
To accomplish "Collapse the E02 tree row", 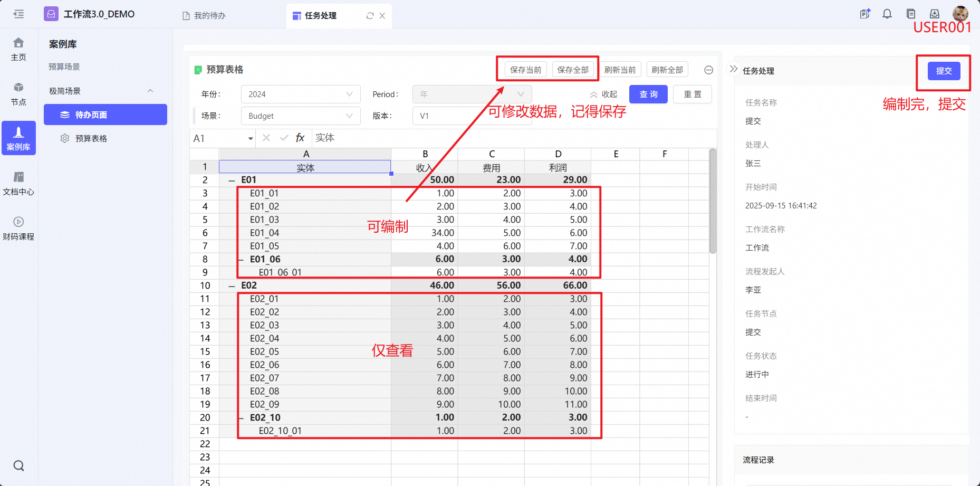I will tap(232, 286).
